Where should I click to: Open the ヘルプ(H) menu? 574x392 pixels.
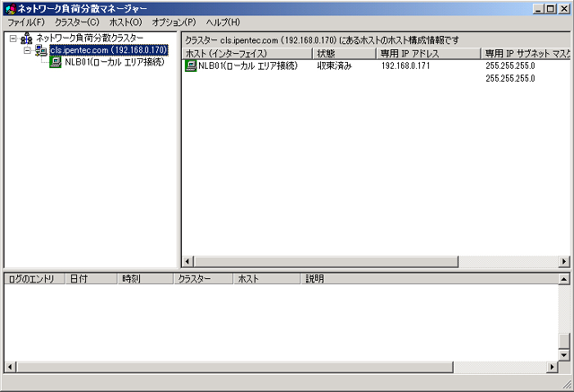(x=222, y=22)
